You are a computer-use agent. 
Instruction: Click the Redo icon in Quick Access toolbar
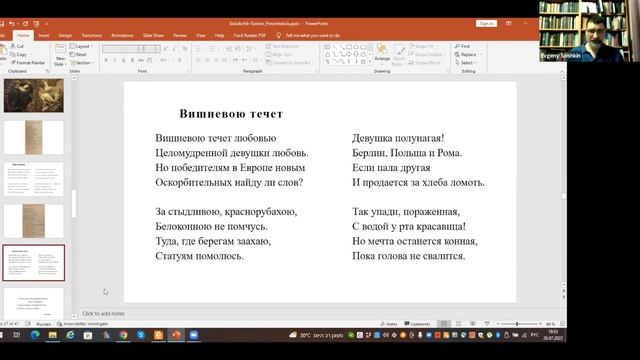pyautogui.click(x=25, y=24)
